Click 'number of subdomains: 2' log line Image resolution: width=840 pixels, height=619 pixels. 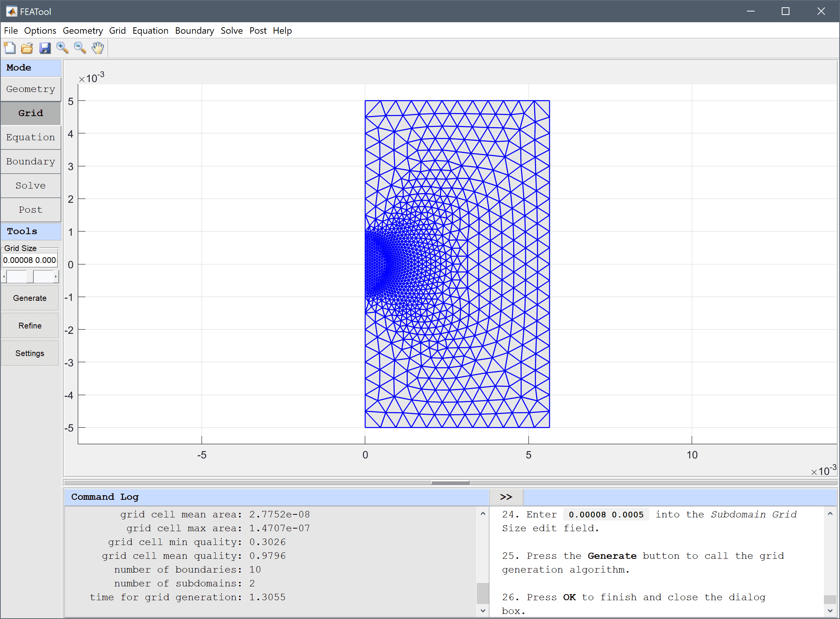coord(185,583)
